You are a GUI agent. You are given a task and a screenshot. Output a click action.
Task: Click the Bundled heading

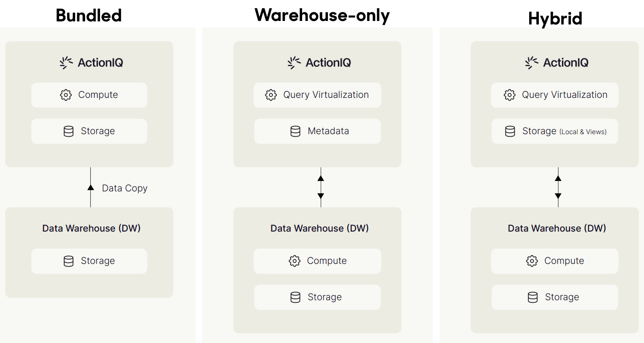89,16
